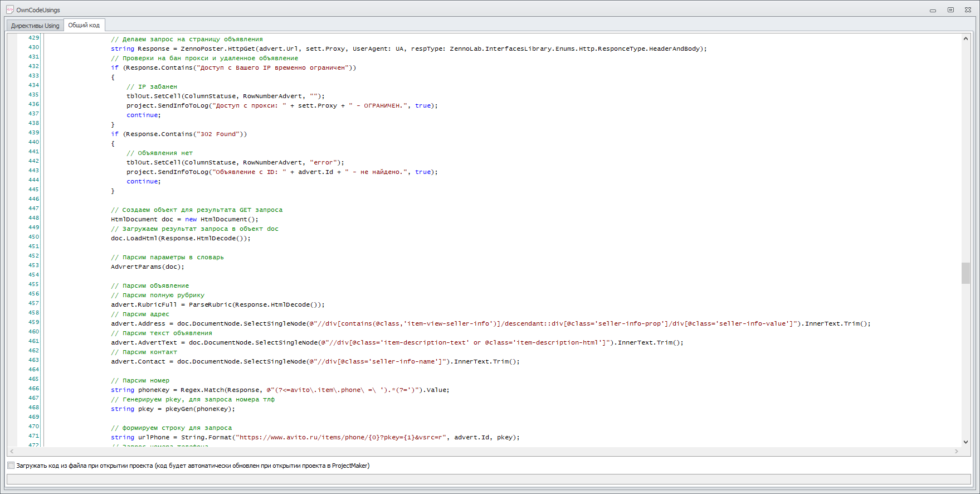Select the Общий код tab
Viewport: 980px width, 494px height.
point(84,25)
